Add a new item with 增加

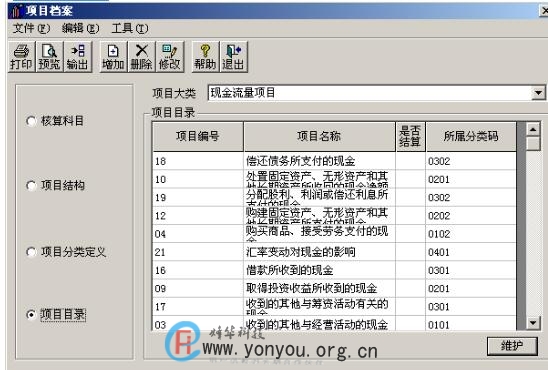pyautogui.click(x=113, y=57)
